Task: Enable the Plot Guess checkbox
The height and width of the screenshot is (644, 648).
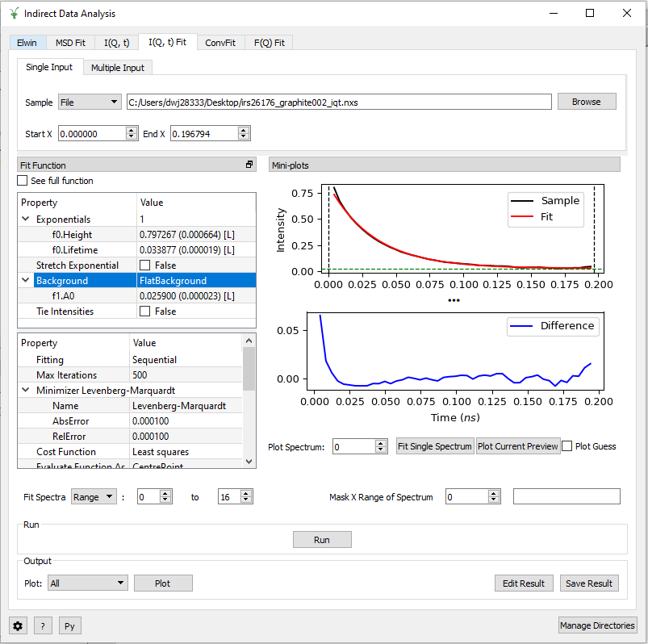Action: pos(568,445)
